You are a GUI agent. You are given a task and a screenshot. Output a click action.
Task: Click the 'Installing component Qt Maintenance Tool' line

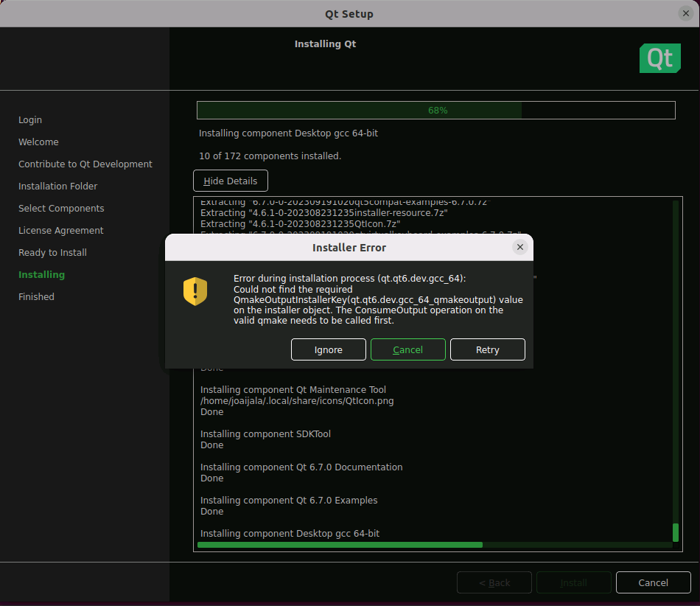[293, 389]
